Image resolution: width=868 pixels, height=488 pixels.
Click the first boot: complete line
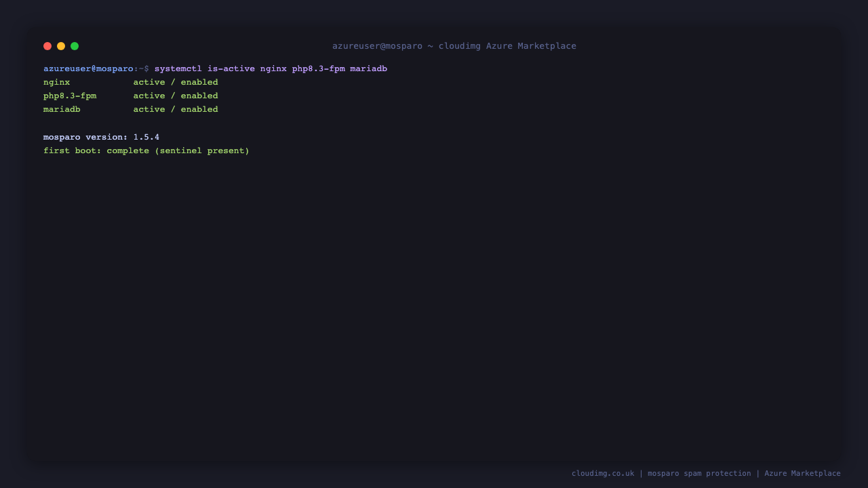[146, 150]
